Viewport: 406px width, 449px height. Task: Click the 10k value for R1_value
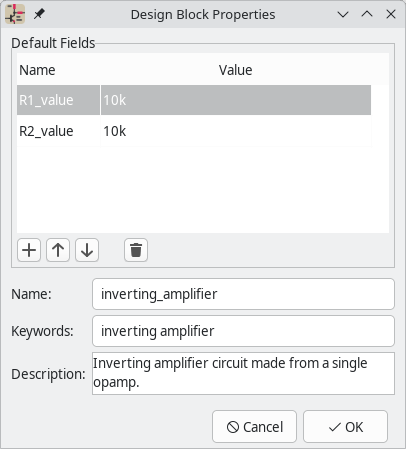pos(236,100)
